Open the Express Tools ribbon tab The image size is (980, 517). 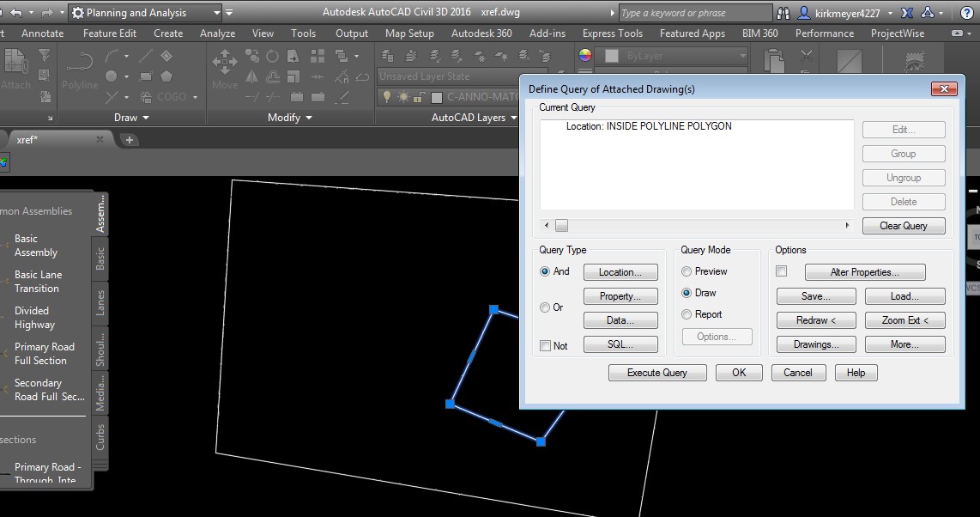pyautogui.click(x=612, y=33)
